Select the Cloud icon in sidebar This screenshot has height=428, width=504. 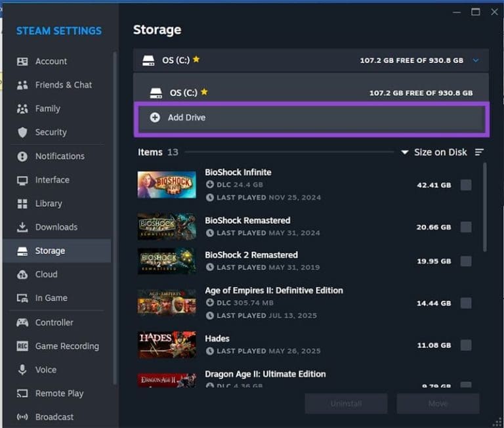[22, 274]
